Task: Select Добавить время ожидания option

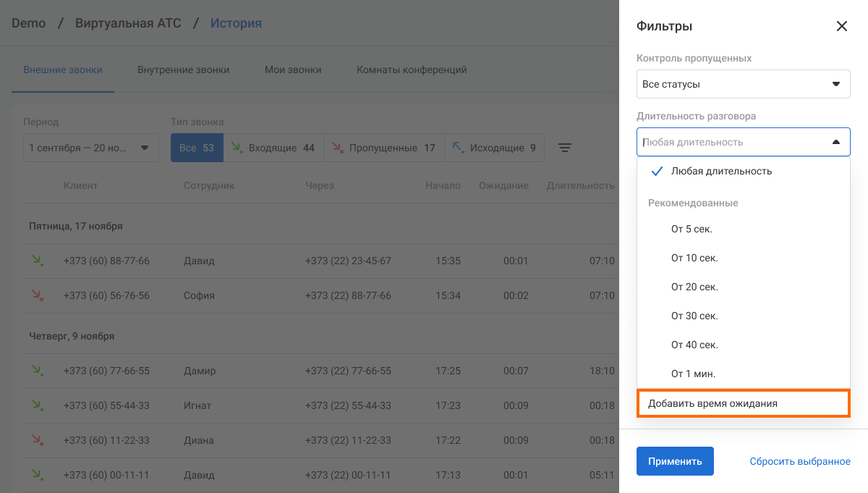Action: pyautogui.click(x=743, y=403)
